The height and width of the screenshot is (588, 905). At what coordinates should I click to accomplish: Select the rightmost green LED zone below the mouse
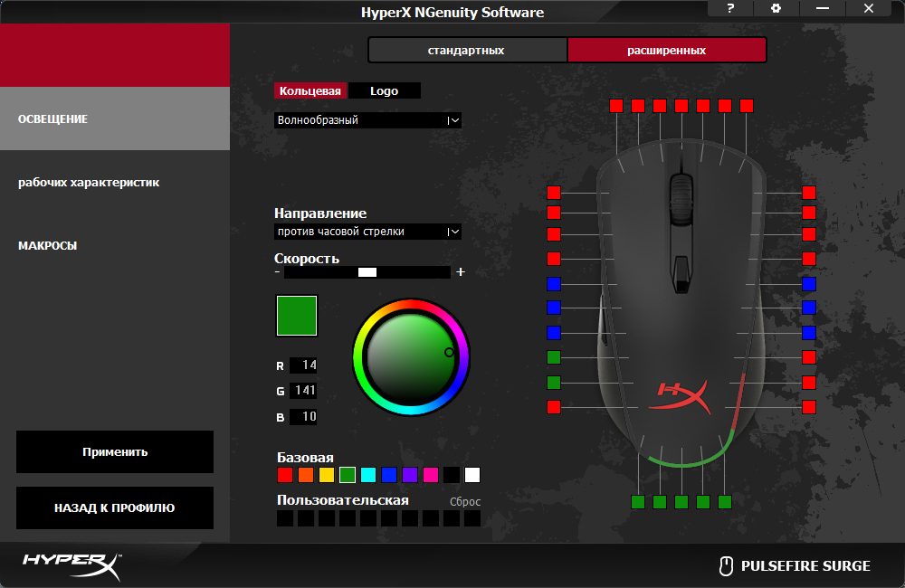pyautogui.click(x=724, y=502)
